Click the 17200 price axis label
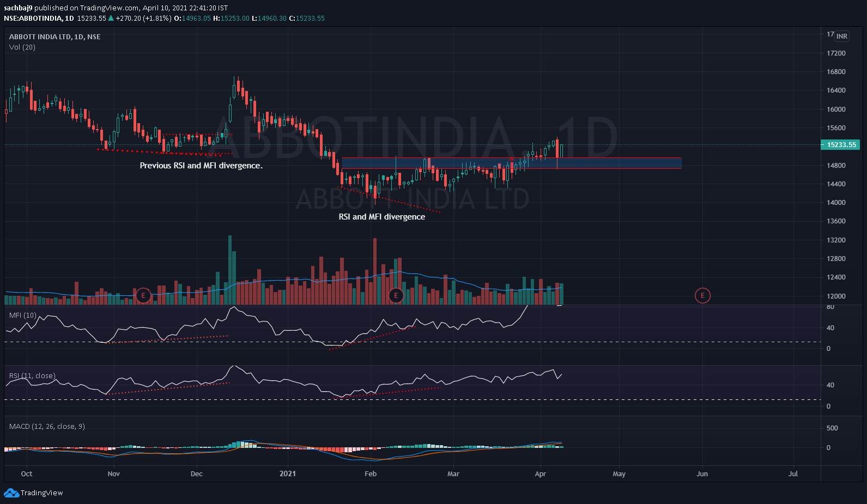 [x=836, y=53]
